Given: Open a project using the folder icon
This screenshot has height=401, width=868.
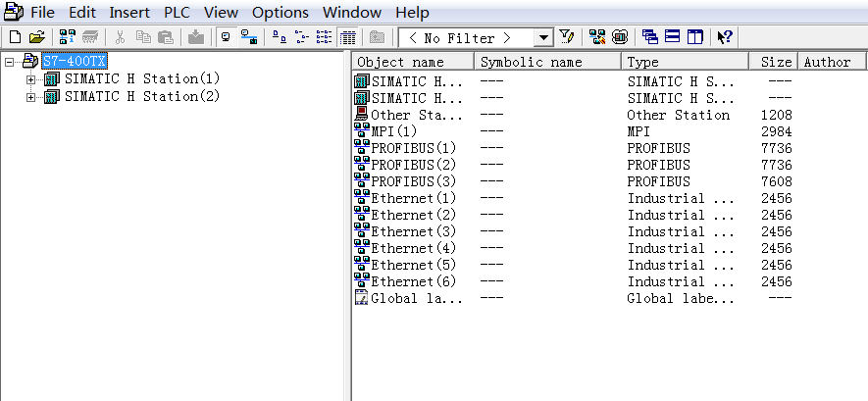Looking at the screenshot, I should click(36, 37).
